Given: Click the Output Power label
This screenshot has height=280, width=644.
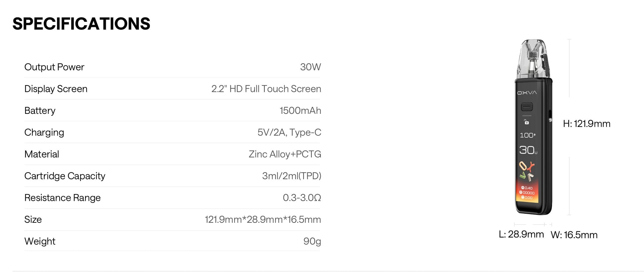Looking at the screenshot, I should (x=54, y=67).
